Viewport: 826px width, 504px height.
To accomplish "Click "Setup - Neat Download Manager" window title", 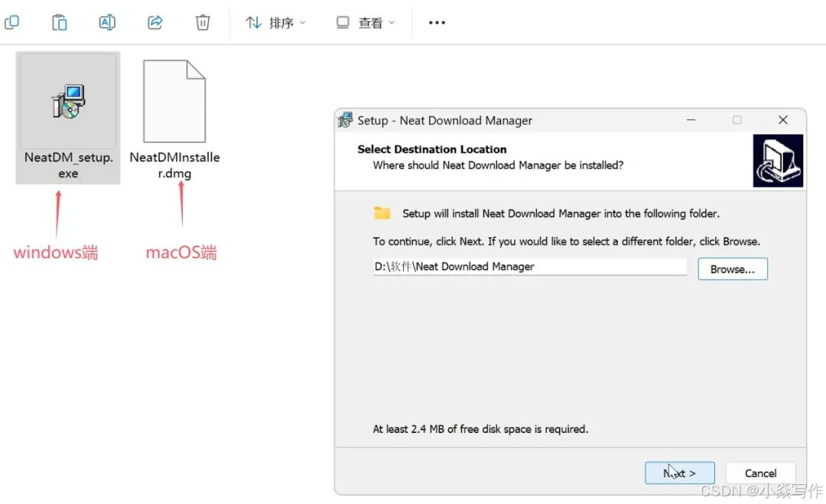I will click(x=444, y=121).
